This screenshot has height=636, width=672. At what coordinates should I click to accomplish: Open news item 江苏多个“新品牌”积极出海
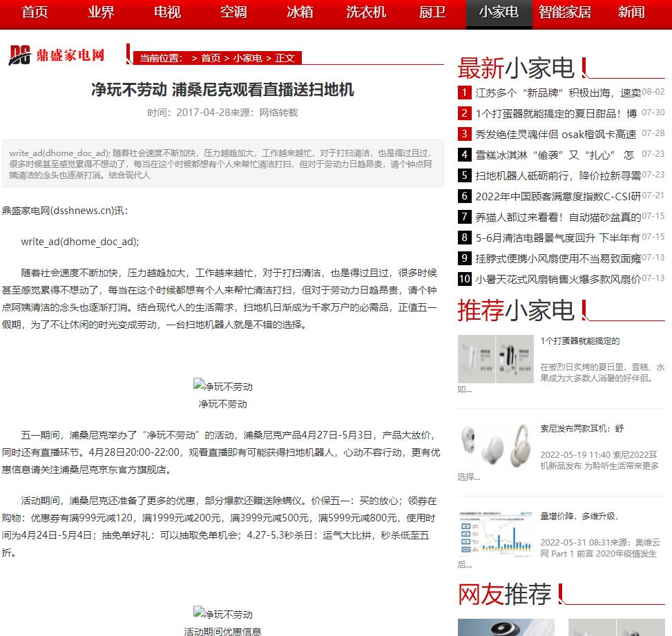click(558, 93)
